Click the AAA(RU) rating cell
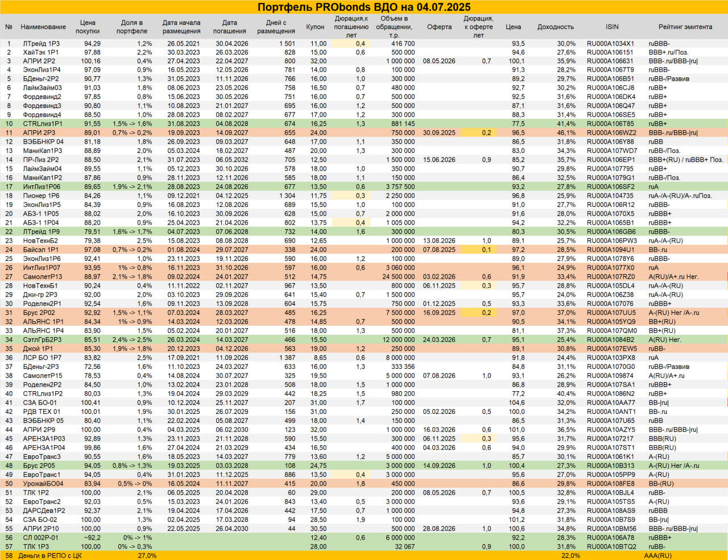 point(657,555)
